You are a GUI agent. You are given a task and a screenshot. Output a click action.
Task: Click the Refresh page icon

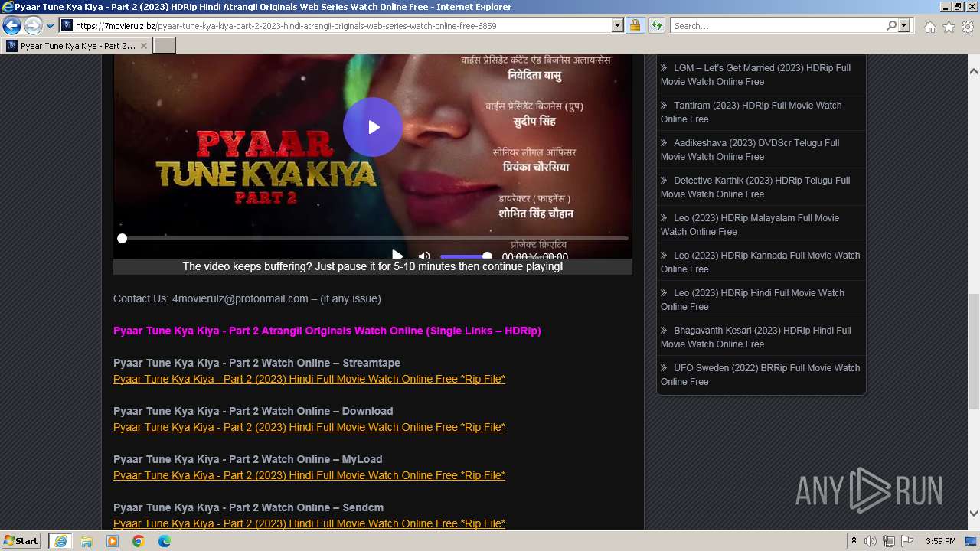coord(656,25)
